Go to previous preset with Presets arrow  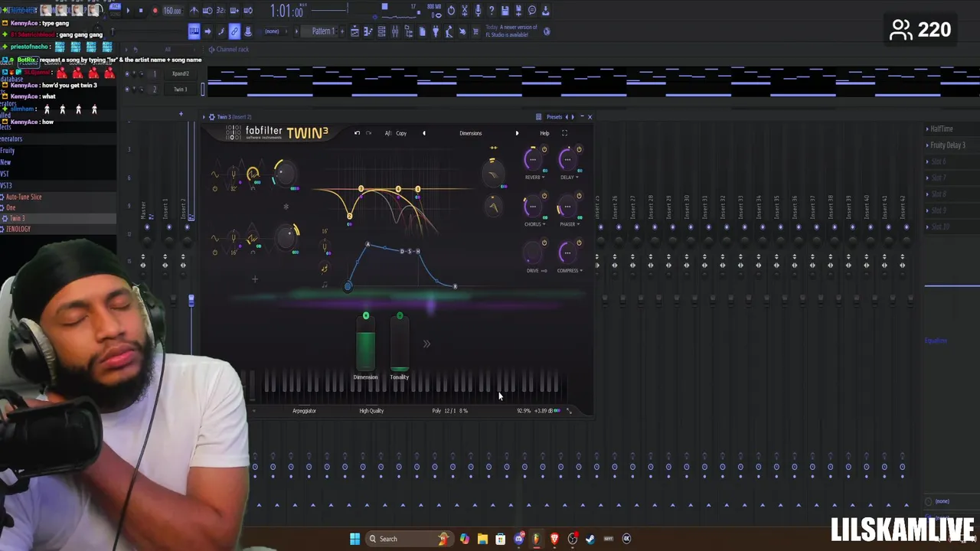568,117
